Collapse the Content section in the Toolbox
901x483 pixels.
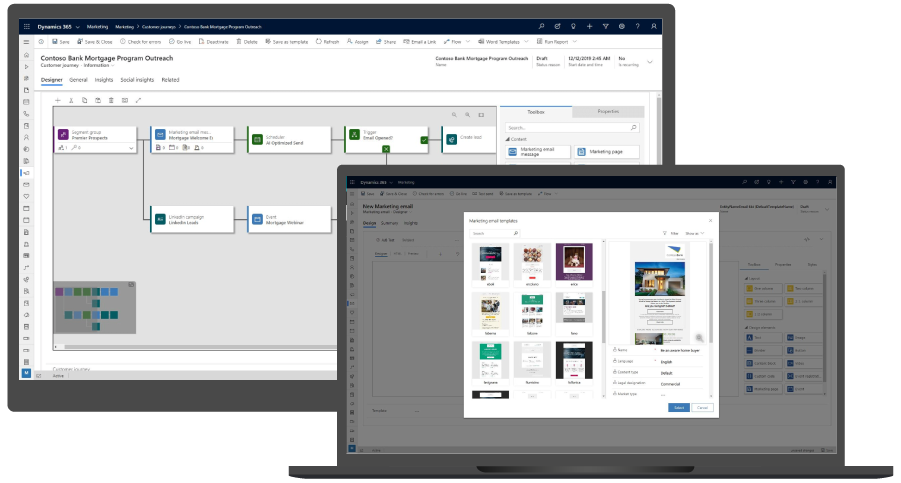507,139
